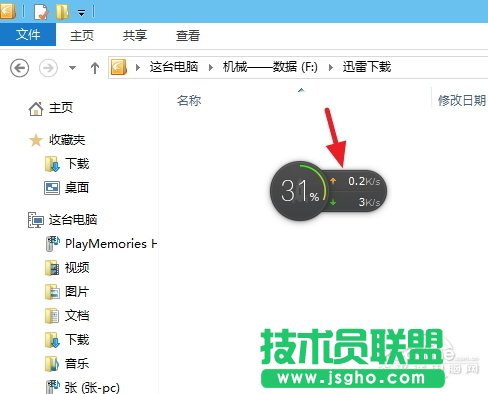The height and width of the screenshot is (394, 488).
Task: Select 迅雷下载 in the address path
Action: 367,67
